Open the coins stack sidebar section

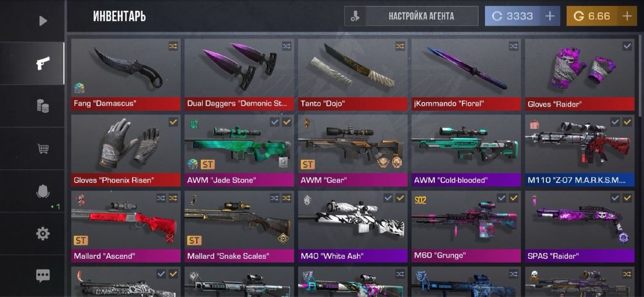(x=43, y=106)
